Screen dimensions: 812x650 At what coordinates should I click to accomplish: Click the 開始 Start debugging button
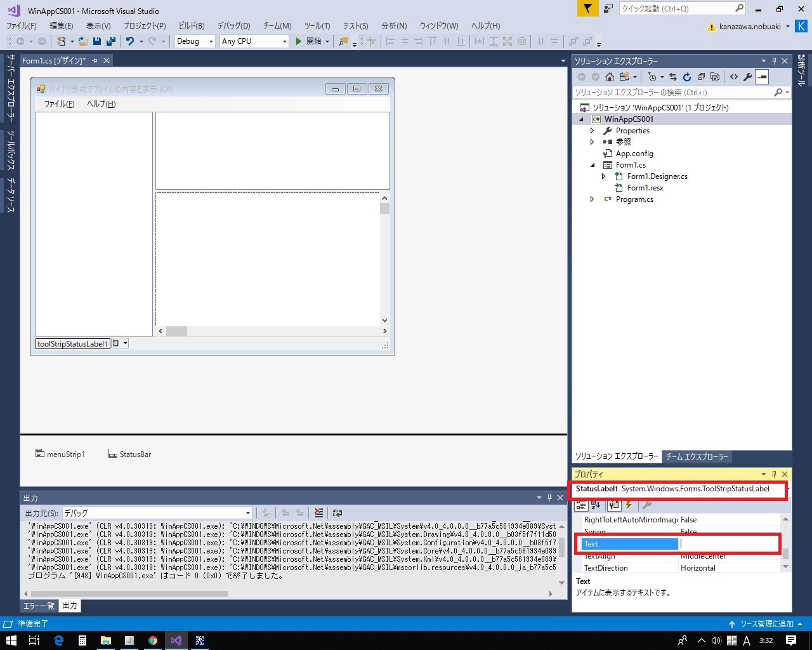pos(308,41)
